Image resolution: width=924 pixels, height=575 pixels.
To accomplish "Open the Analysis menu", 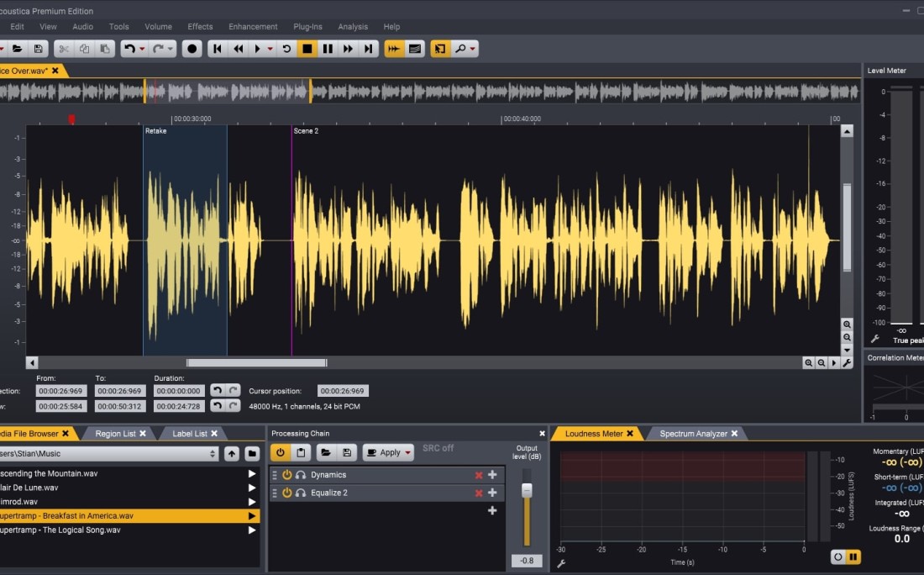I will coord(352,26).
